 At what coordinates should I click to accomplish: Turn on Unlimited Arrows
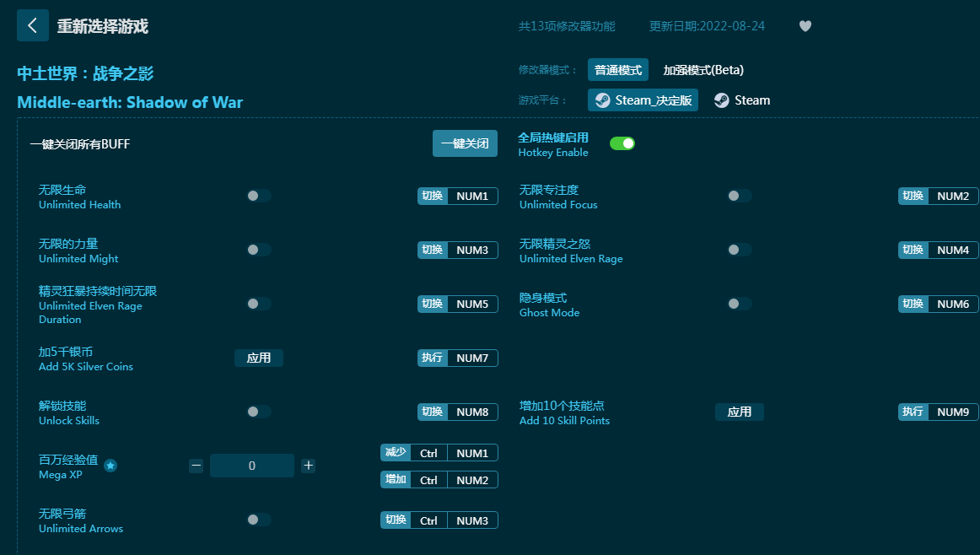[x=258, y=520]
